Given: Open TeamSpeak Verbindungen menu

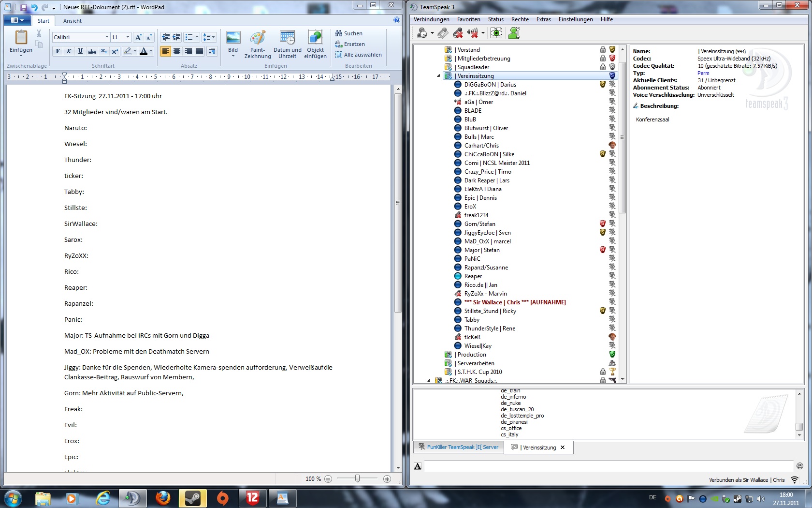Looking at the screenshot, I should pyautogui.click(x=431, y=19).
